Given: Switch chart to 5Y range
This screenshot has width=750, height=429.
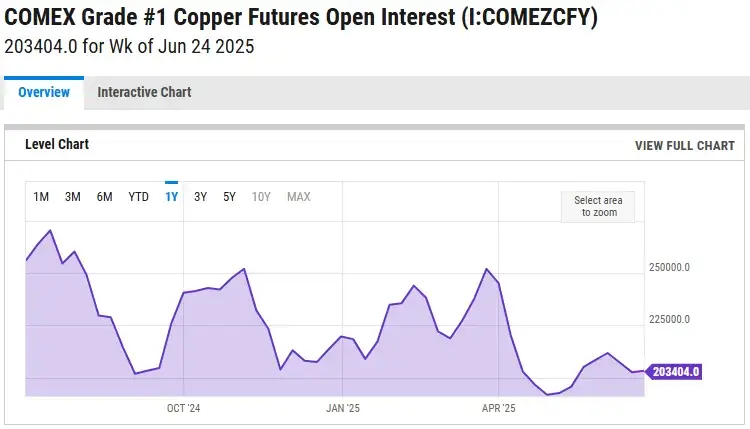Looking at the screenshot, I should 230,197.
